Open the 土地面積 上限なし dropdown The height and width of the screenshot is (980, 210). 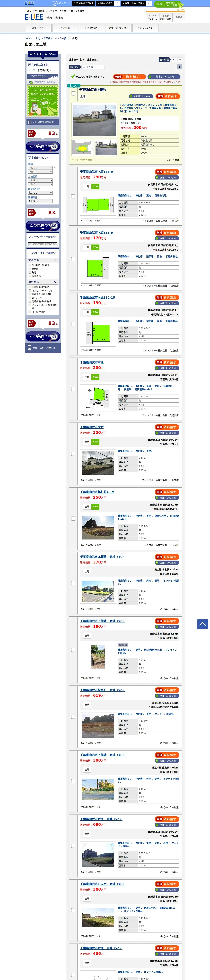tap(40, 184)
